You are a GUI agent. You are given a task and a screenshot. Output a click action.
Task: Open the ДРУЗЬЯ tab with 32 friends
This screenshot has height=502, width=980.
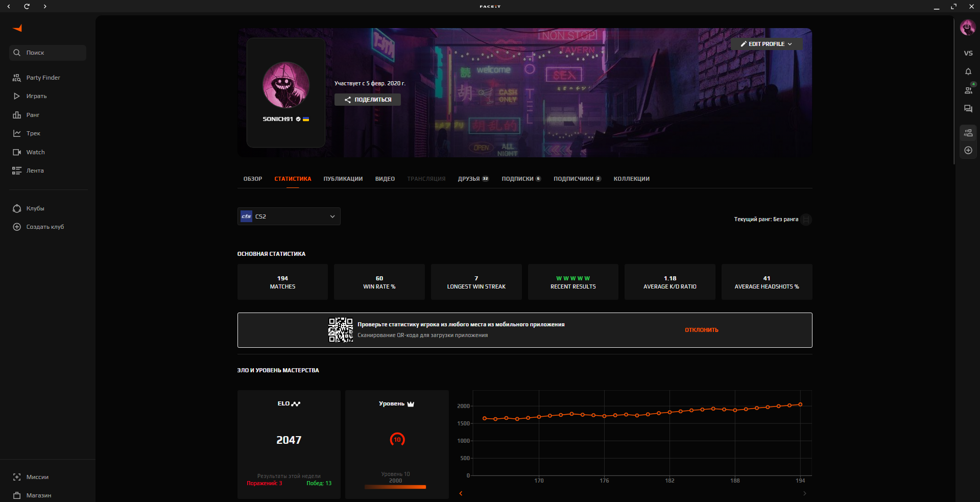473,179
